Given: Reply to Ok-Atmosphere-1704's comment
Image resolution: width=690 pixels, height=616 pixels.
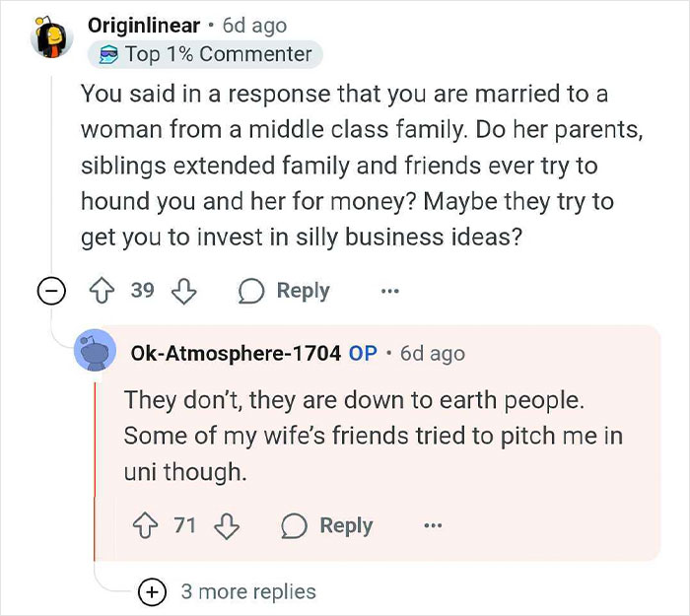Looking at the screenshot, I should pyautogui.click(x=326, y=525).
